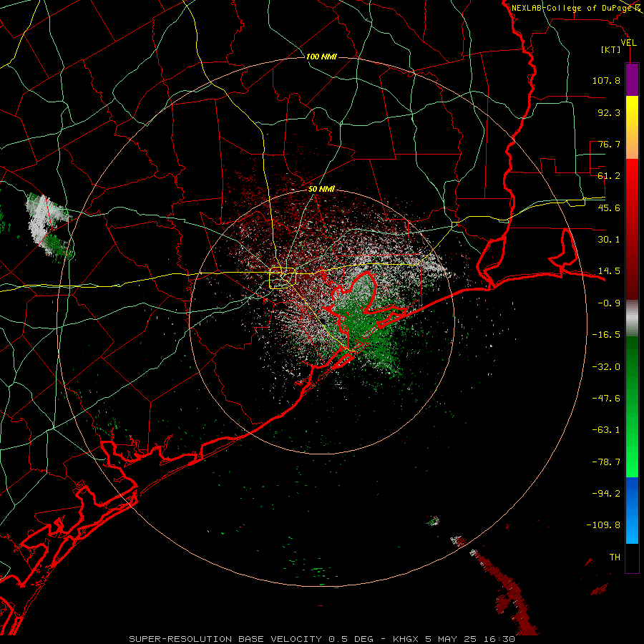
Task: Click the -32.0 velocity scale value
Action: (606, 367)
